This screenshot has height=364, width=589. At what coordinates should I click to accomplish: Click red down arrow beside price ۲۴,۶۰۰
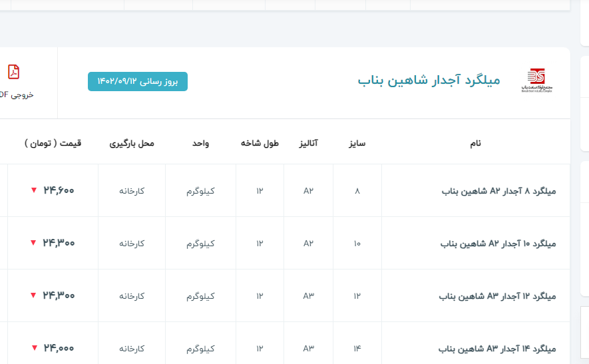[x=34, y=190]
